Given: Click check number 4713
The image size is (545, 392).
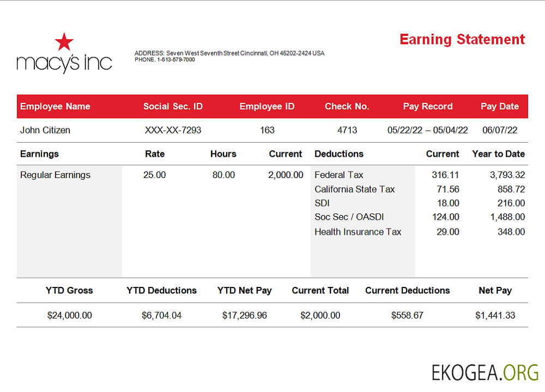Looking at the screenshot, I should (347, 130).
